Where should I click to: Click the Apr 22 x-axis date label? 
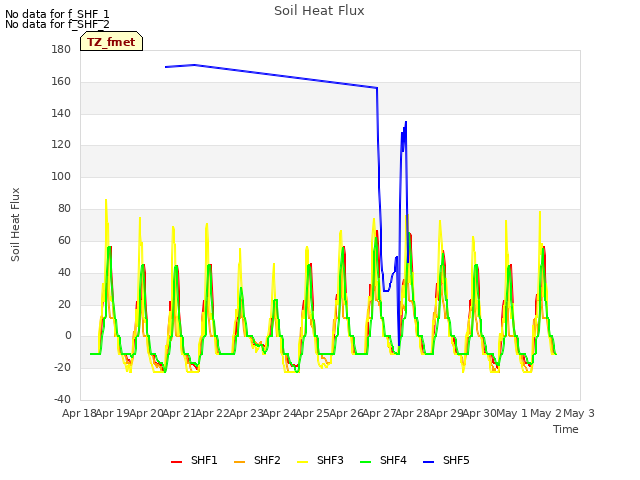click(x=213, y=413)
